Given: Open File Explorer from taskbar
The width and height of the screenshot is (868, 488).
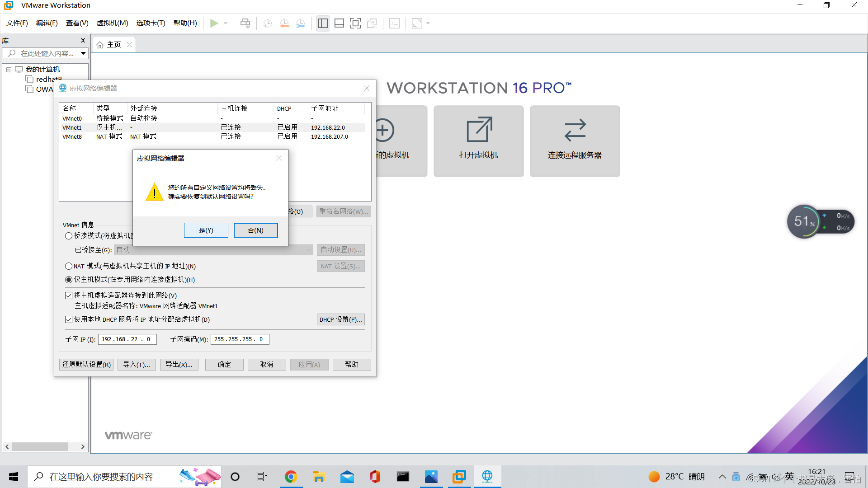Looking at the screenshot, I should pyautogui.click(x=319, y=477).
